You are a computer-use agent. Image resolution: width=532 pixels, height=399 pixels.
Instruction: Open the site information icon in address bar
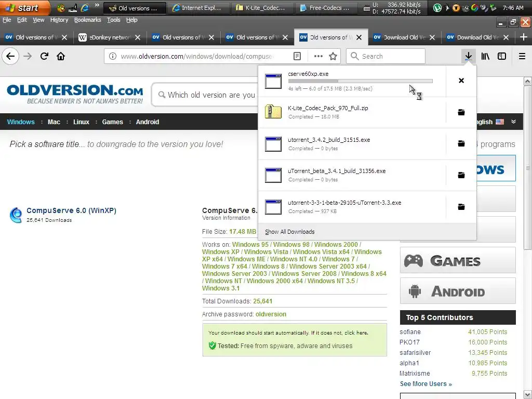(x=113, y=56)
